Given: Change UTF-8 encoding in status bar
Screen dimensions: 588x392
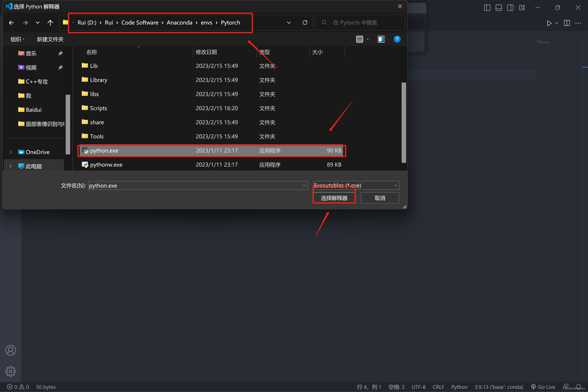Looking at the screenshot, I should 418,387.
